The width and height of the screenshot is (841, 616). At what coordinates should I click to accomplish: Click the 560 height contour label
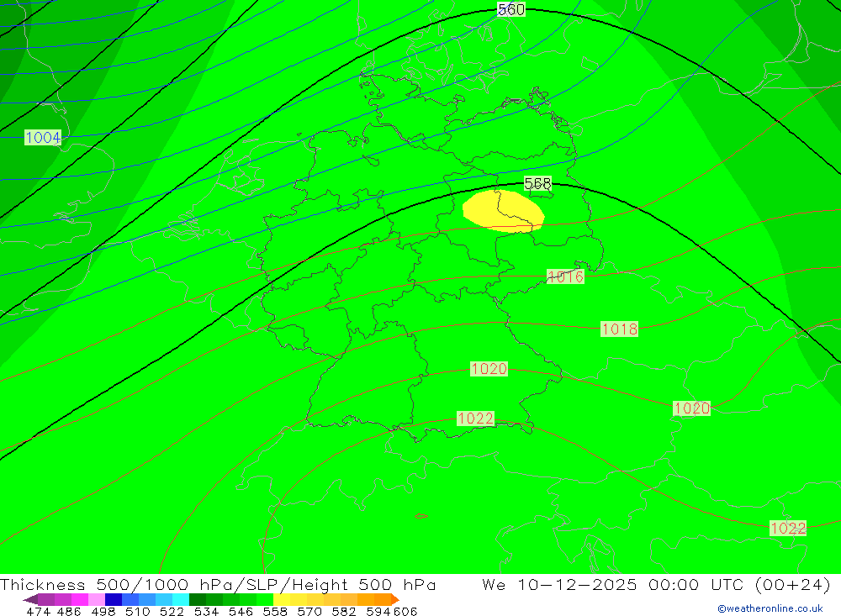(x=510, y=9)
